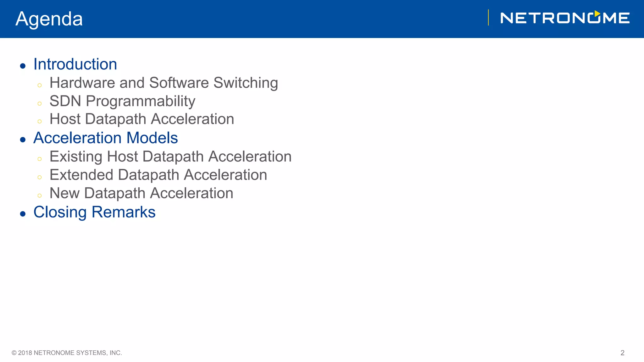Select the Agenda slide title

point(49,19)
